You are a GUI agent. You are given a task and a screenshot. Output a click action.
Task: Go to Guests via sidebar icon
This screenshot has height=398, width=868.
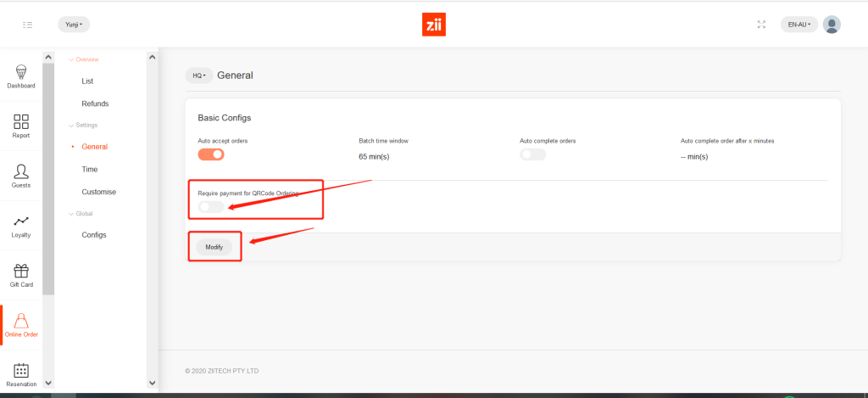[x=21, y=171]
